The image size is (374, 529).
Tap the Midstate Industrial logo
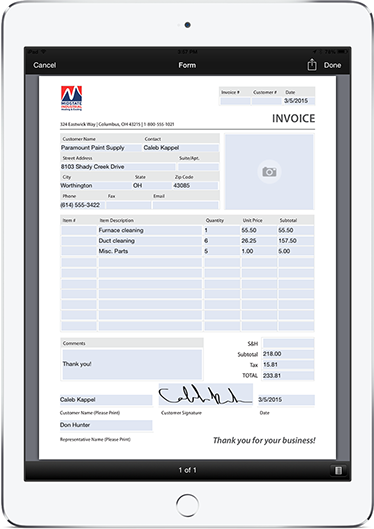pos(71,98)
